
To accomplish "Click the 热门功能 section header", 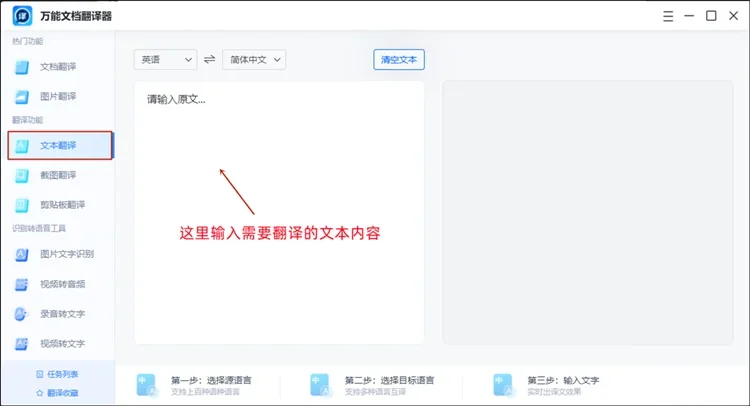I will (x=27, y=42).
